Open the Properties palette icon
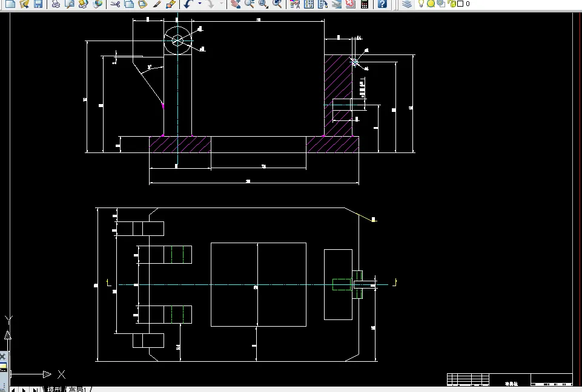This screenshot has width=582, height=392. tap(295, 4)
